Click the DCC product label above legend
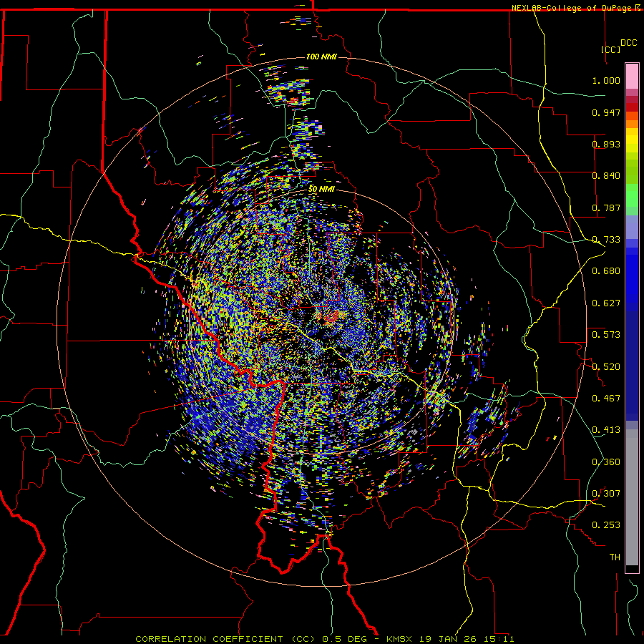 629,43
